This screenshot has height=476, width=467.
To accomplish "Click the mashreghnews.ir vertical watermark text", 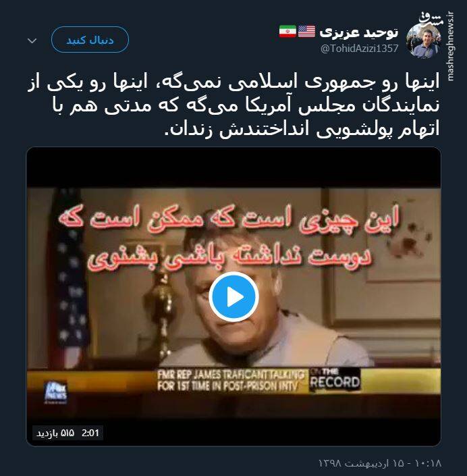I will (451, 47).
